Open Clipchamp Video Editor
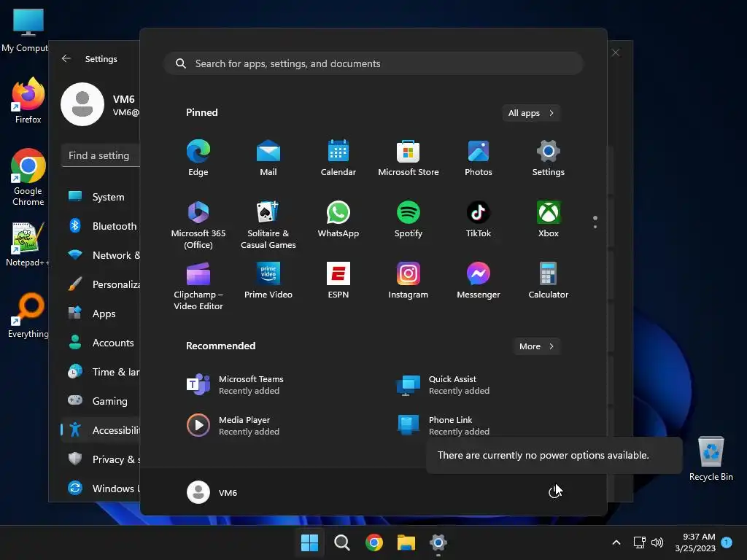The image size is (747, 560). coord(198,286)
